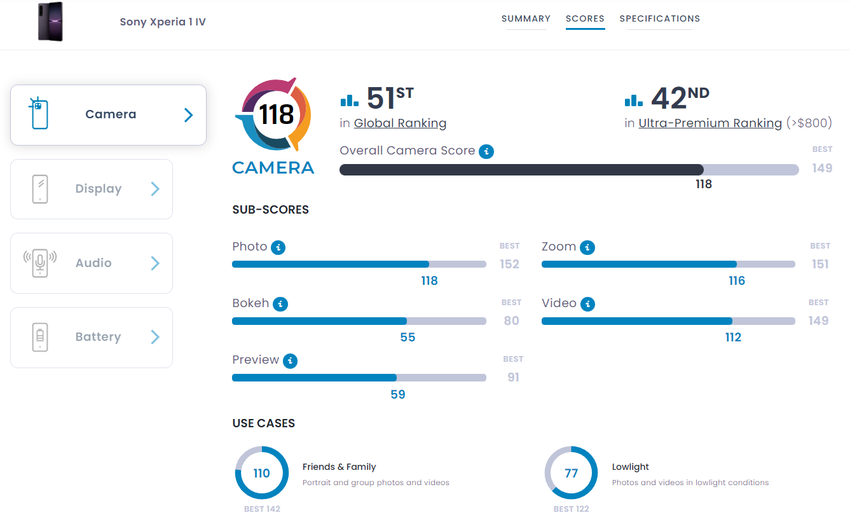Switch to the Summary tab
The width and height of the screenshot is (850, 522).
coord(526,19)
